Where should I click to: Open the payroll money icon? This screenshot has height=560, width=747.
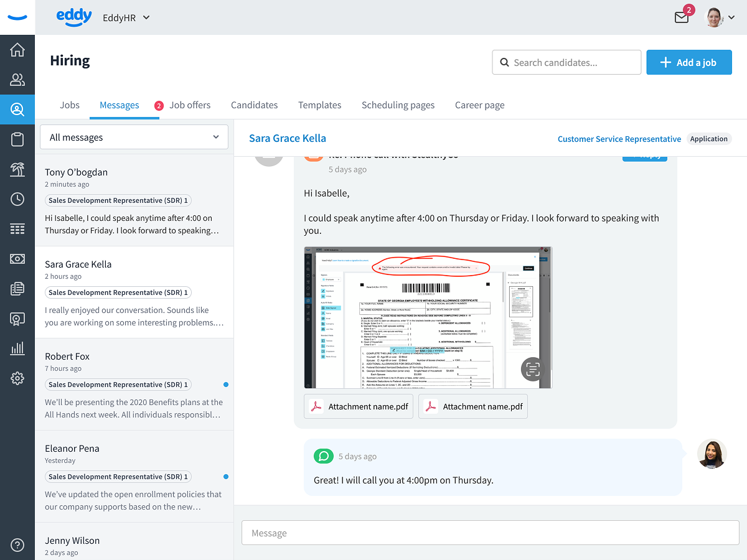17,259
